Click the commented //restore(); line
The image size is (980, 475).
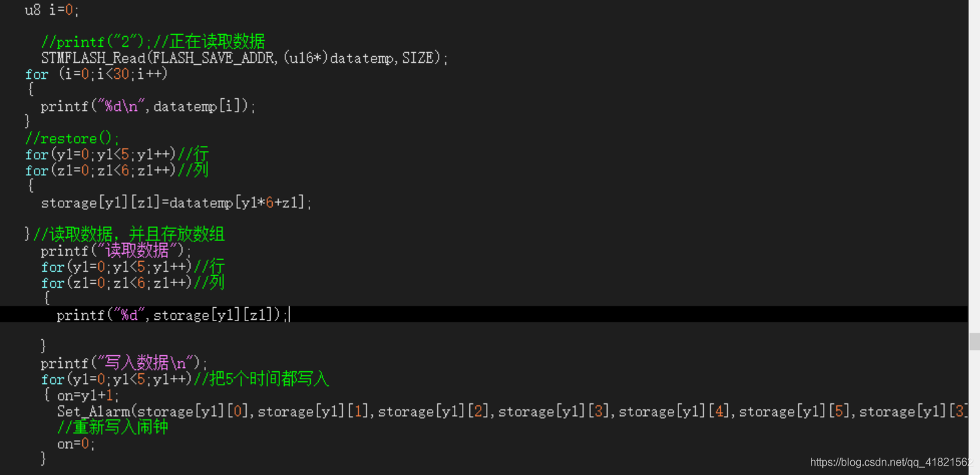point(72,138)
